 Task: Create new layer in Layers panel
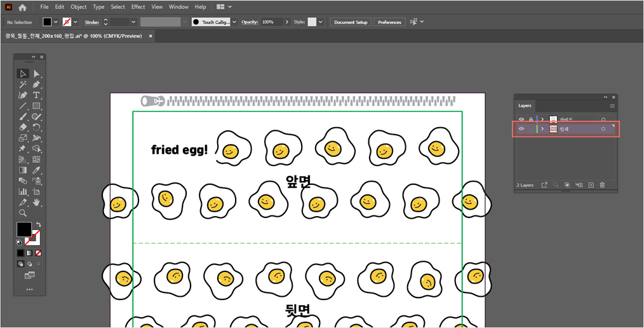[x=591, y=185]
